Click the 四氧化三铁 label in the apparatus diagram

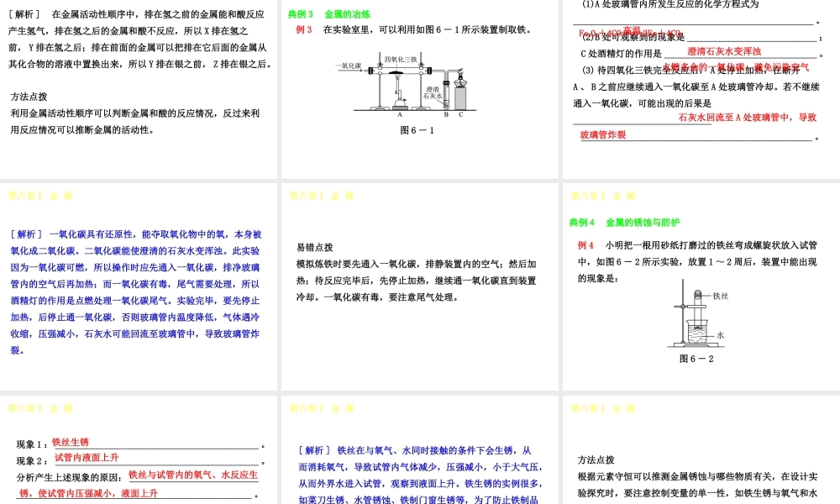400,59
